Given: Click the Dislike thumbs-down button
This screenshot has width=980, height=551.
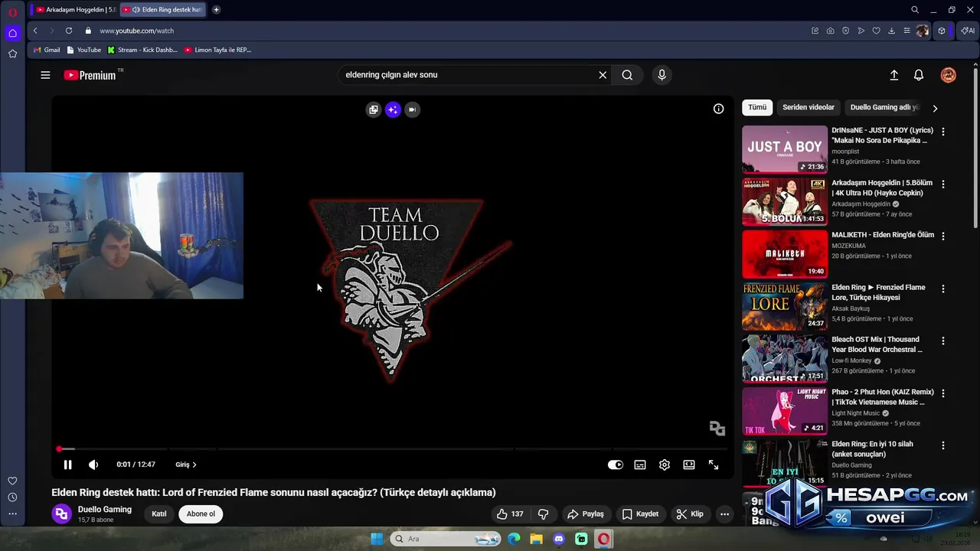Looking at the screenshot, I should [x=544, y=514].
